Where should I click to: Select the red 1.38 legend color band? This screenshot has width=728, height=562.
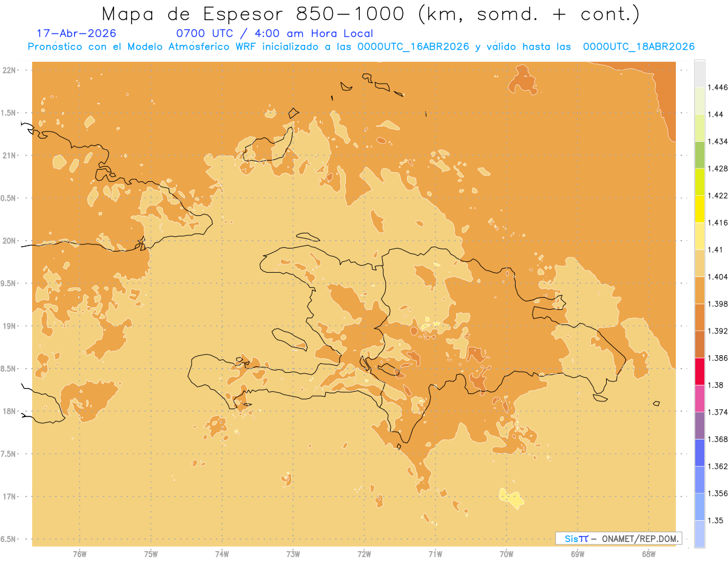tap(699, 372)
